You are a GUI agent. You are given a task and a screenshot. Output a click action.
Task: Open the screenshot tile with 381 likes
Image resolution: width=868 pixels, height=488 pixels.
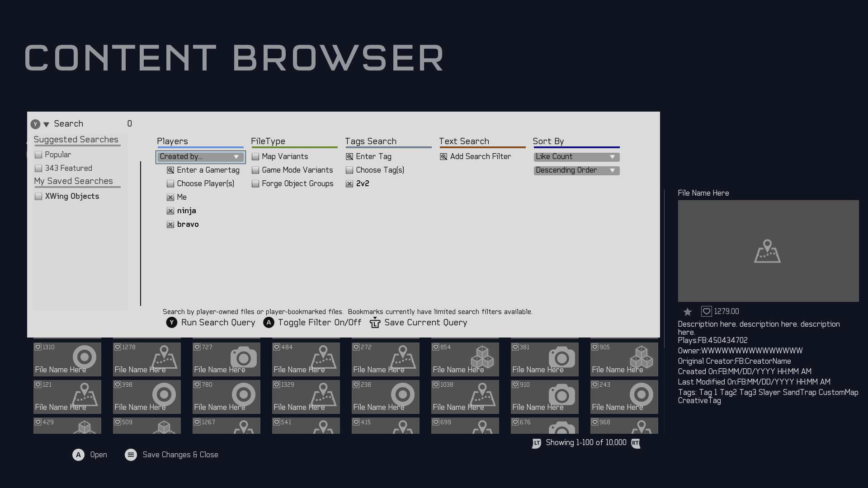click(545, 359)
